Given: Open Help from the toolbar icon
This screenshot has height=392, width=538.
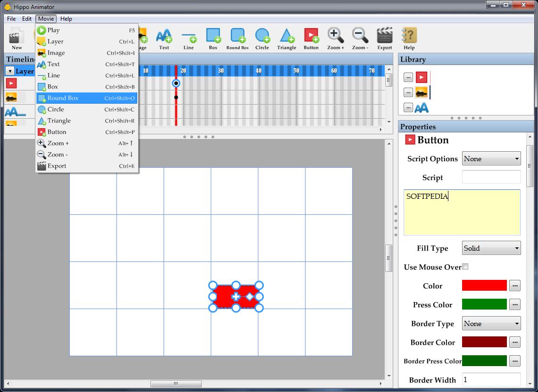Looking at the screenshot, I should click(x=409, y=38).
